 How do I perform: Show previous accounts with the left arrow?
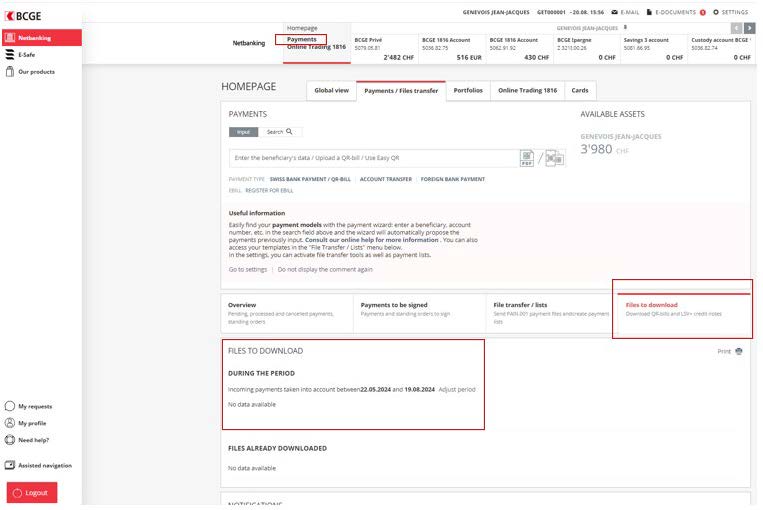pyautogui.click(x=736, y=28)
